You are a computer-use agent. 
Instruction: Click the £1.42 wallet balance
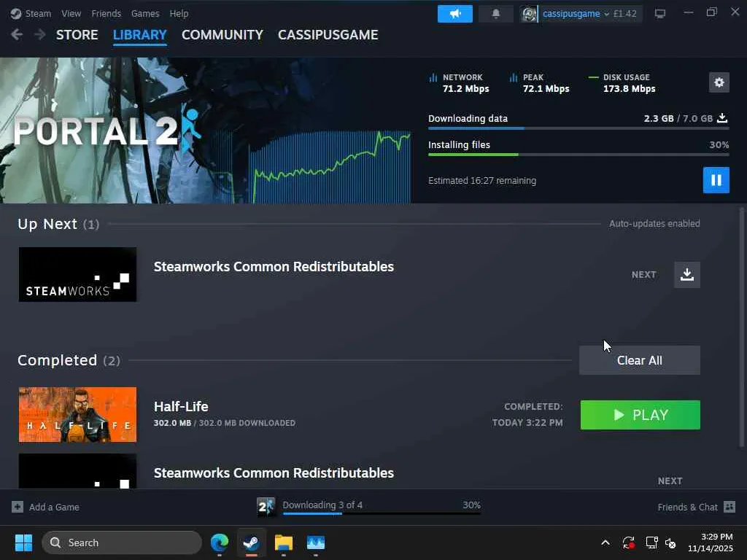[624, 14]
